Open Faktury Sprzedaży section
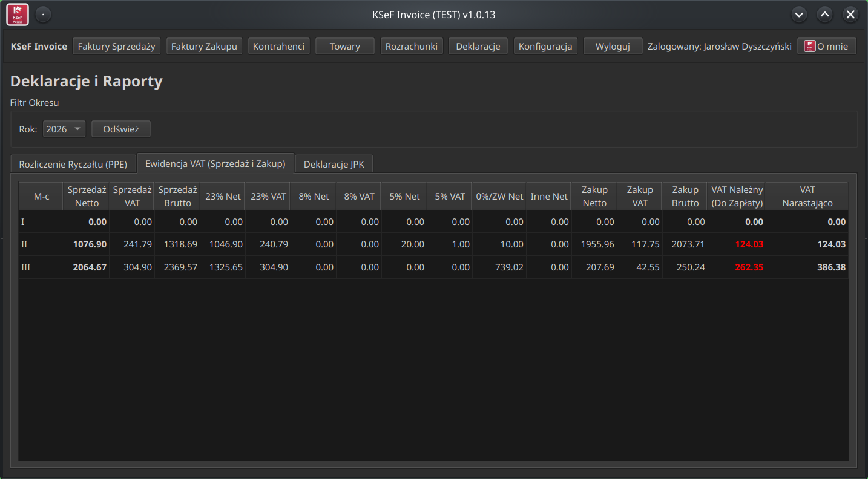 click(x=116, y=46)
